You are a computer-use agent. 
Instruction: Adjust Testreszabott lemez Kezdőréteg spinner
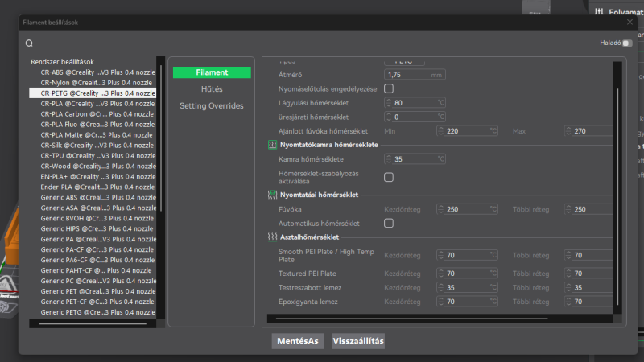440,288
